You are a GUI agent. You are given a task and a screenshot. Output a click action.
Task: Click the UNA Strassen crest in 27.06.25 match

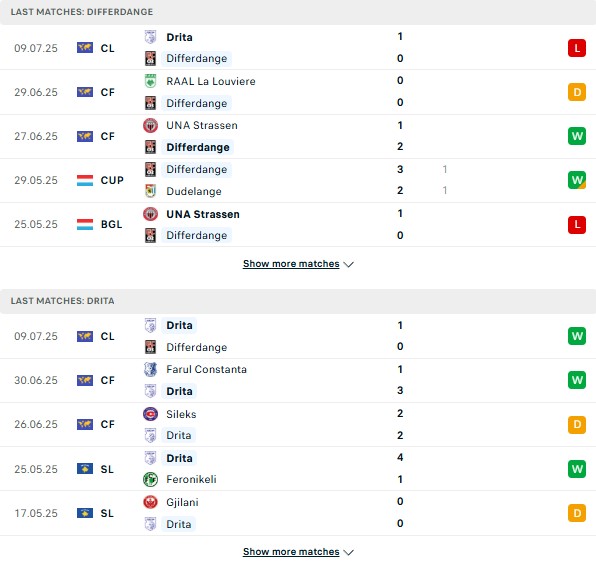(151, 125)
